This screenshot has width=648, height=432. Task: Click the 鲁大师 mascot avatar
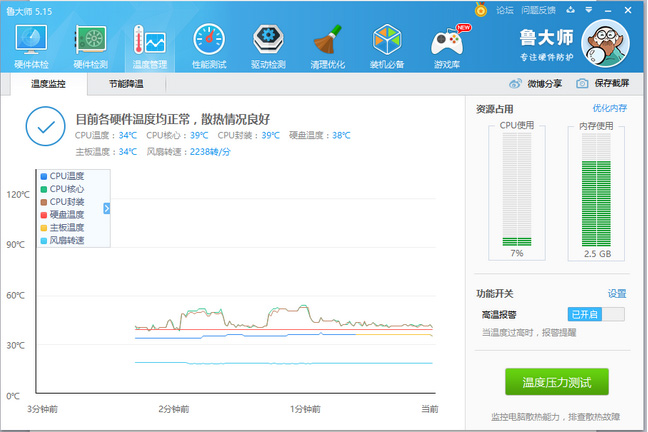pyautogui.click(x=605, y=43)
